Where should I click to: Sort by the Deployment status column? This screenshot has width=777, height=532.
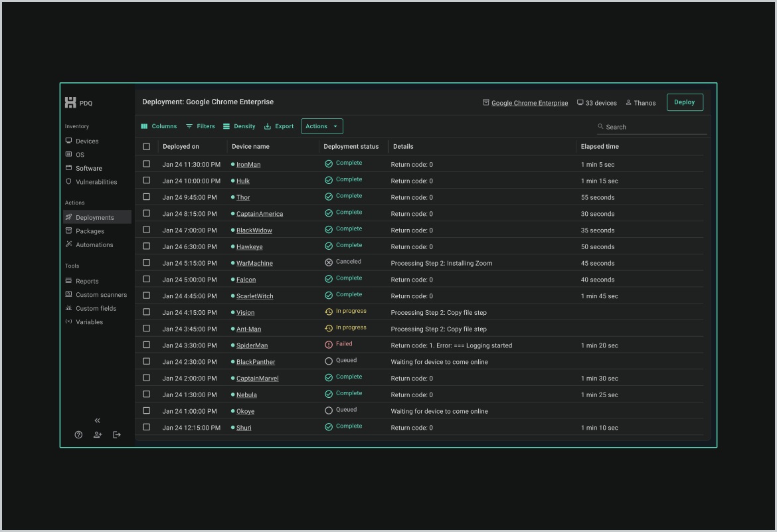tap(351, 147)
